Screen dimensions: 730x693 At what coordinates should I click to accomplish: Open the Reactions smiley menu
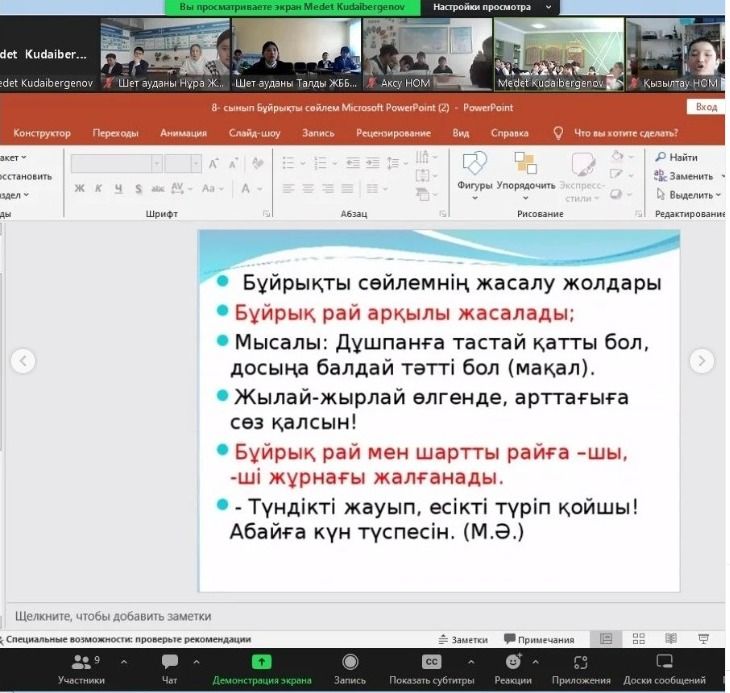(x=513, y=668)
